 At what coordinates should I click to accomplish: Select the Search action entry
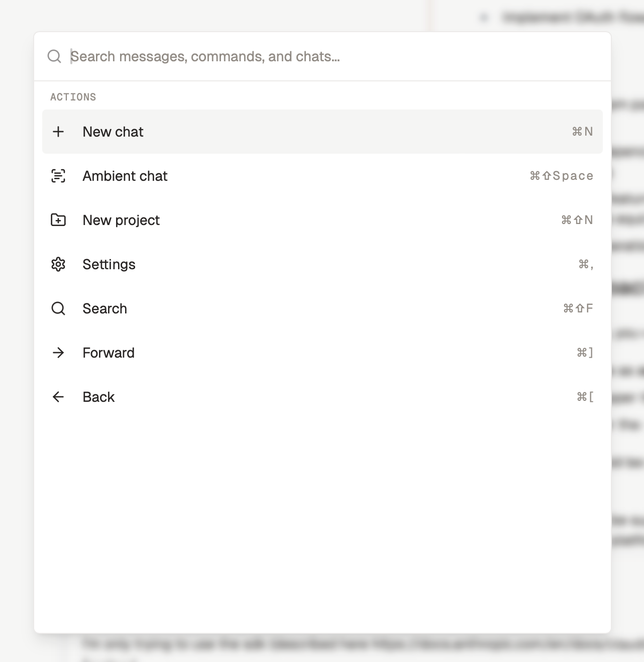[x=104, y=308]
